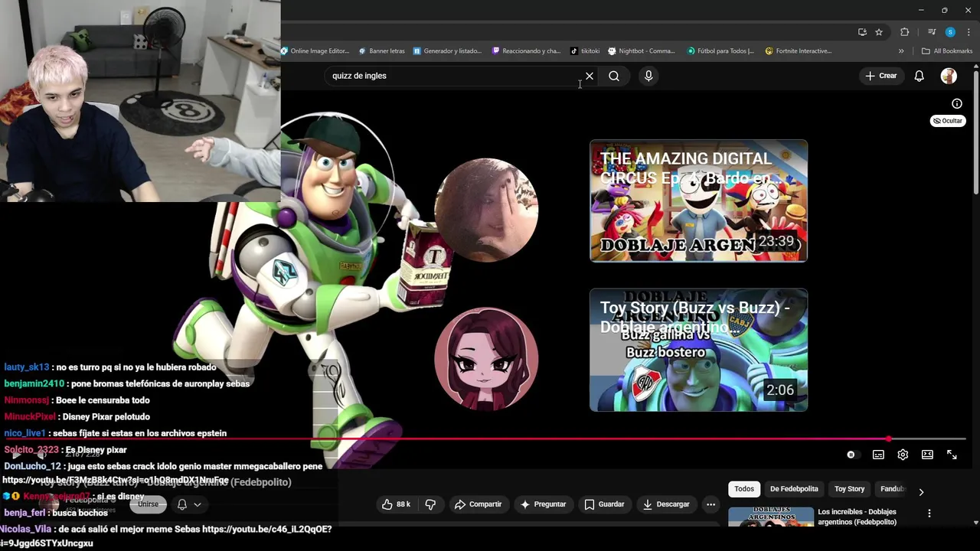
Task: Show more bookmarks with double chevron
Action: pyautogui.click(x=901, y=51)
